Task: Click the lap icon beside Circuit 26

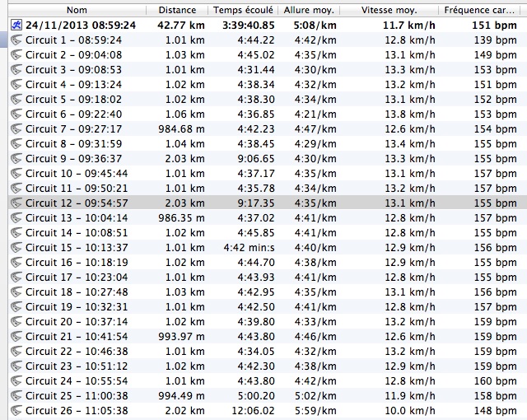Action: coord(16,411)
